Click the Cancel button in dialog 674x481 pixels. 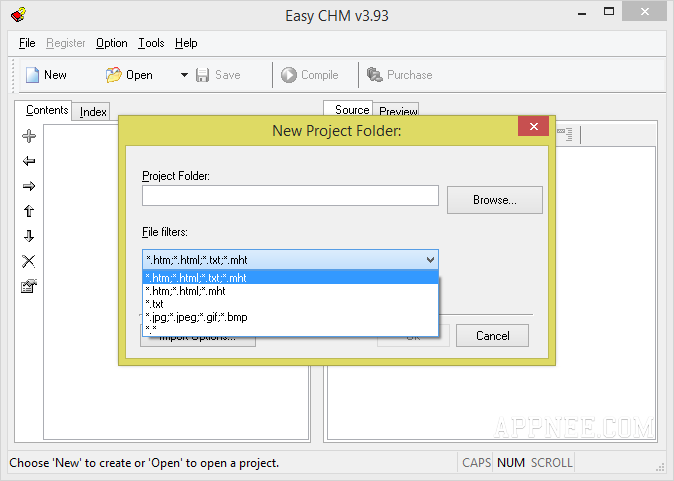(493, 335)
